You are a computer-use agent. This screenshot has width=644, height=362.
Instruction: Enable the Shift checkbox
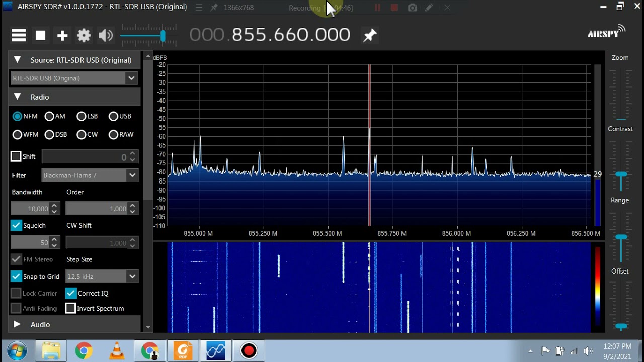16,156
